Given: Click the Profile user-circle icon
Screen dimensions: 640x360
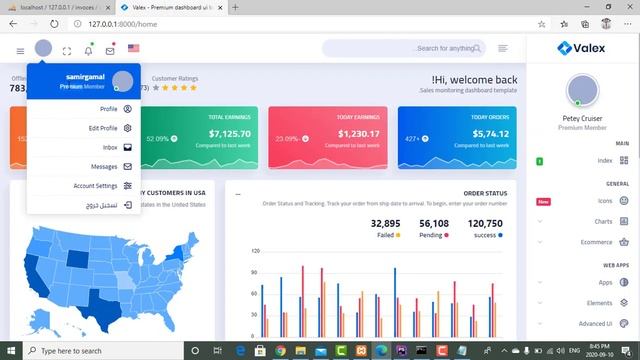Looking at the screenshot, I should click(x=128, y=109).
